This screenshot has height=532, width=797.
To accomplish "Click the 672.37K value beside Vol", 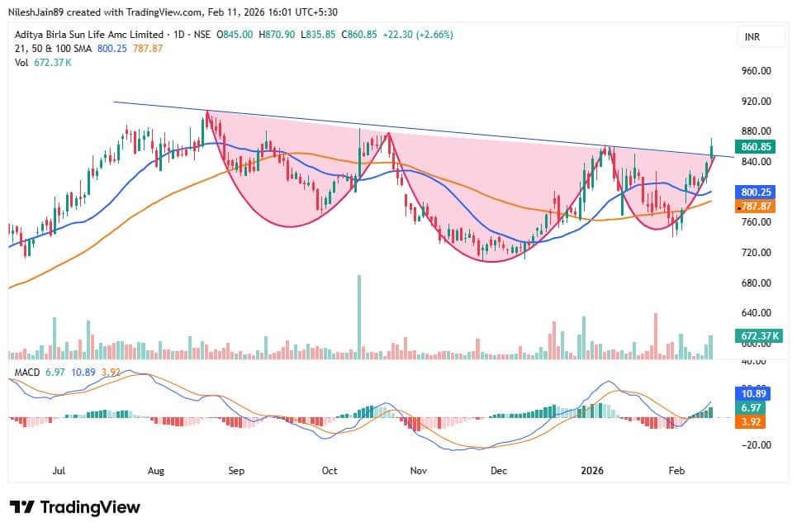I will pos(53,63).
